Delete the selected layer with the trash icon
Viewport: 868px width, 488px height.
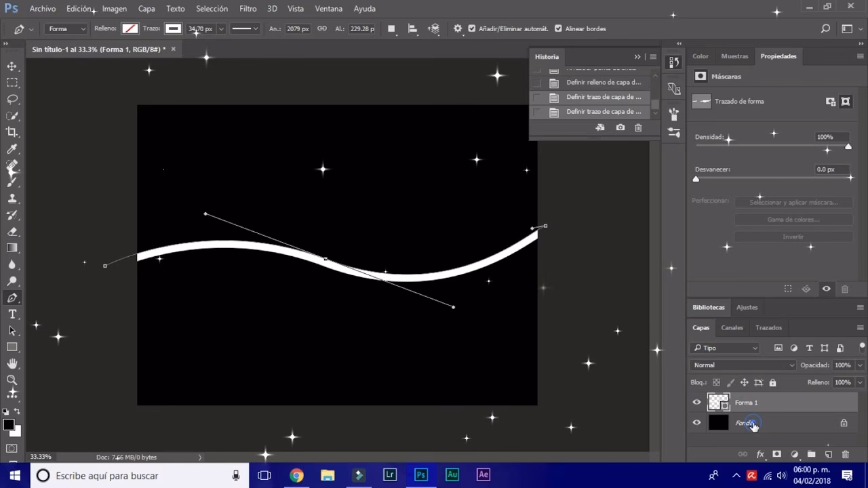click(846, 454)
